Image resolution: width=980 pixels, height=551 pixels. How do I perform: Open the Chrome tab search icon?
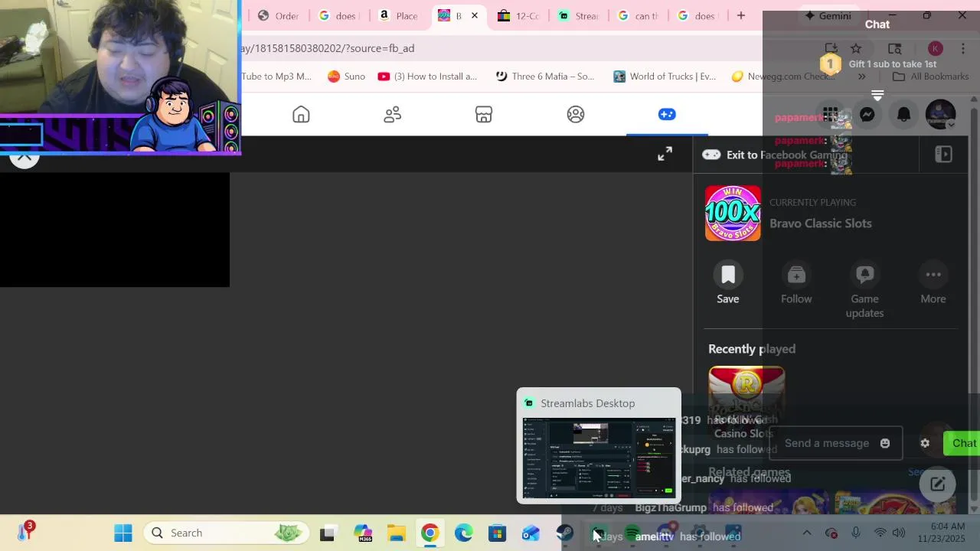pos(894,48)
